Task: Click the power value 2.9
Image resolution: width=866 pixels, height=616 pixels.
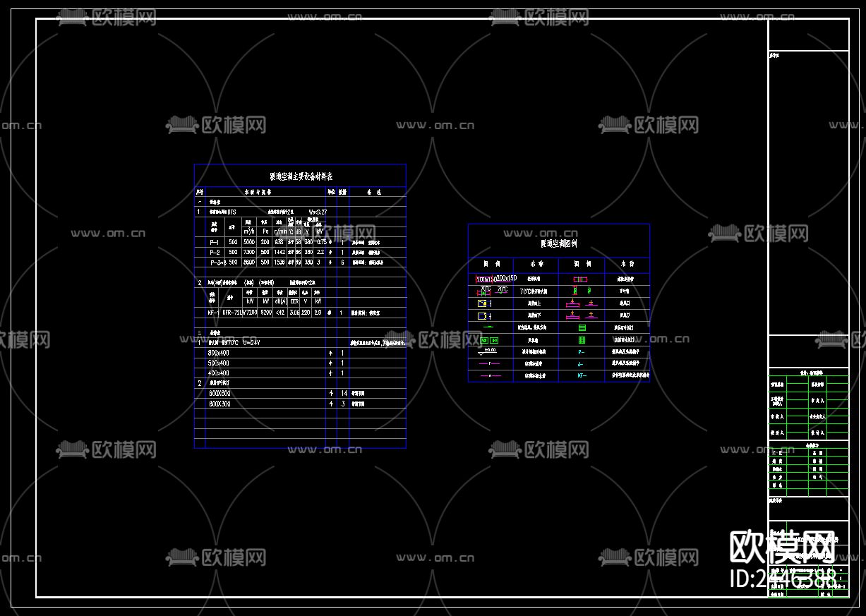Action: tap(318, 312)
